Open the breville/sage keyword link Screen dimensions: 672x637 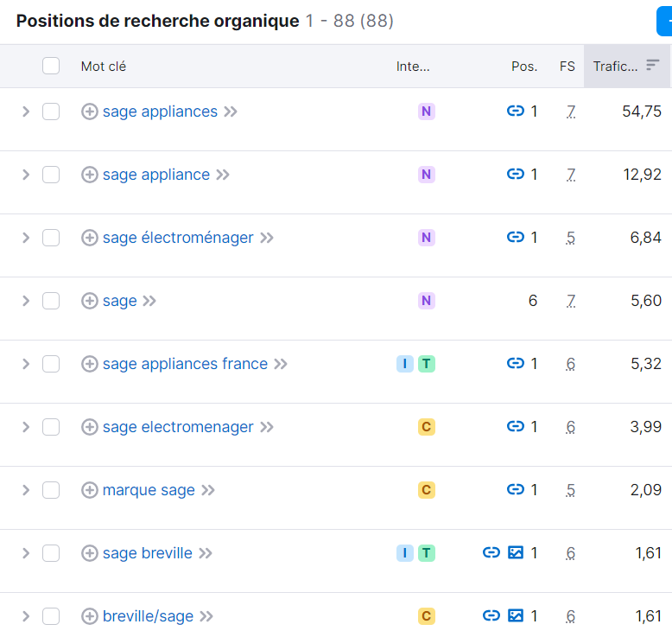coord(148,616)
